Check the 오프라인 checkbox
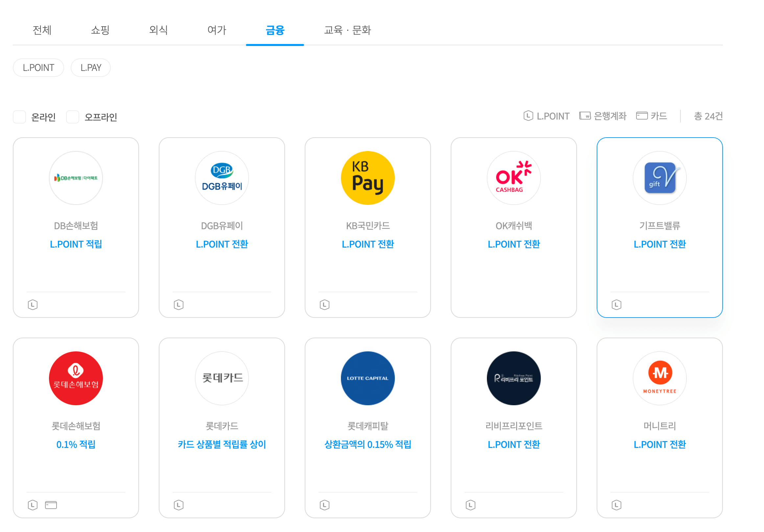The width and height of the screenshot is (764, 532). tap(73, 117)
